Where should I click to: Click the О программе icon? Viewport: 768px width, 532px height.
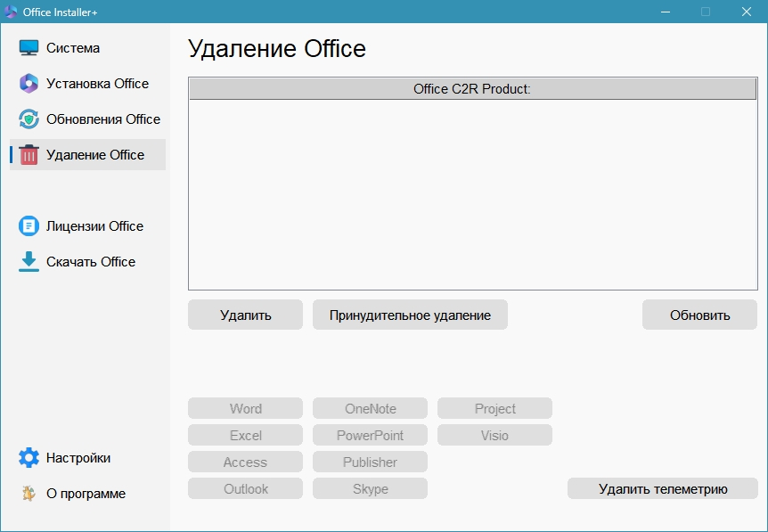29,494
